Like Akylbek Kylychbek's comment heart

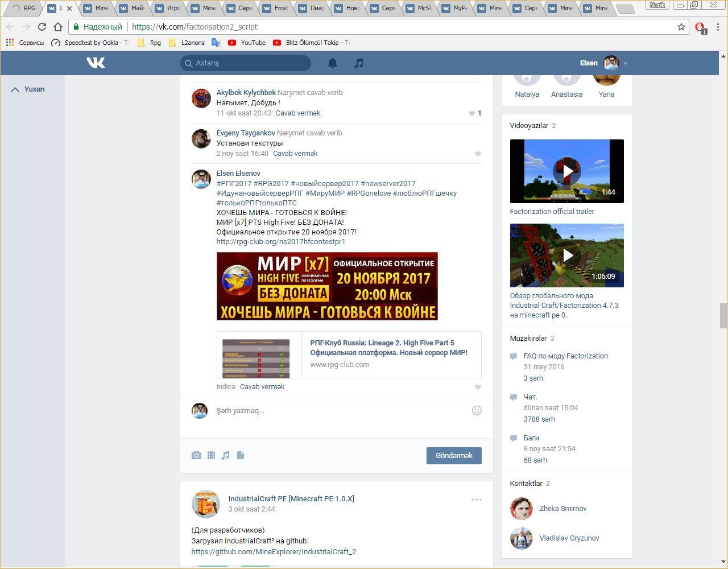coord(471,113)
